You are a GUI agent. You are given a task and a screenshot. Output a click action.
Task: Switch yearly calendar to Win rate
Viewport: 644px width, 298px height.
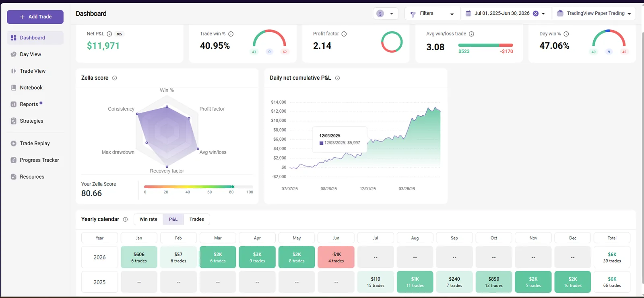tap(149, 219)
